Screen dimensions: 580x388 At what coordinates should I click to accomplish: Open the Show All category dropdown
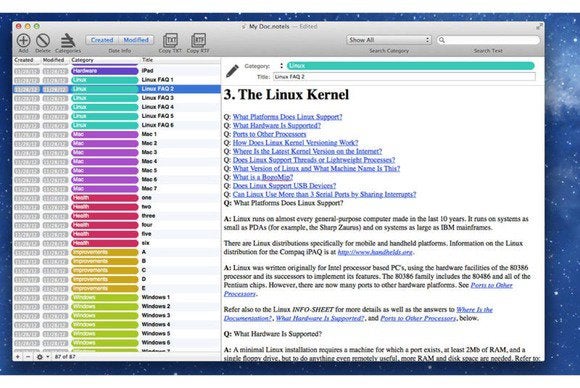(389, 40)
